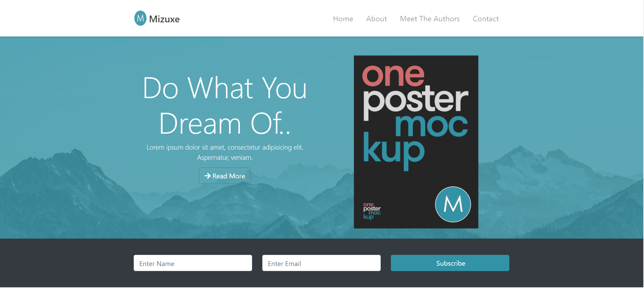Open Meet The Authors navigation link
The image size is (644, 288).
pos(430,19)
